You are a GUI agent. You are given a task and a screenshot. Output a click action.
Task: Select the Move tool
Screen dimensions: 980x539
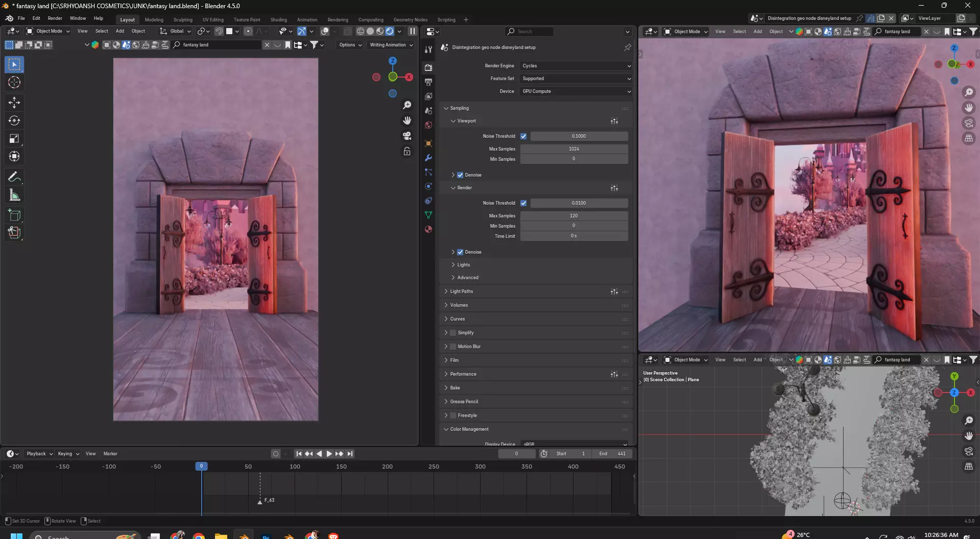(x=14, y=103)
